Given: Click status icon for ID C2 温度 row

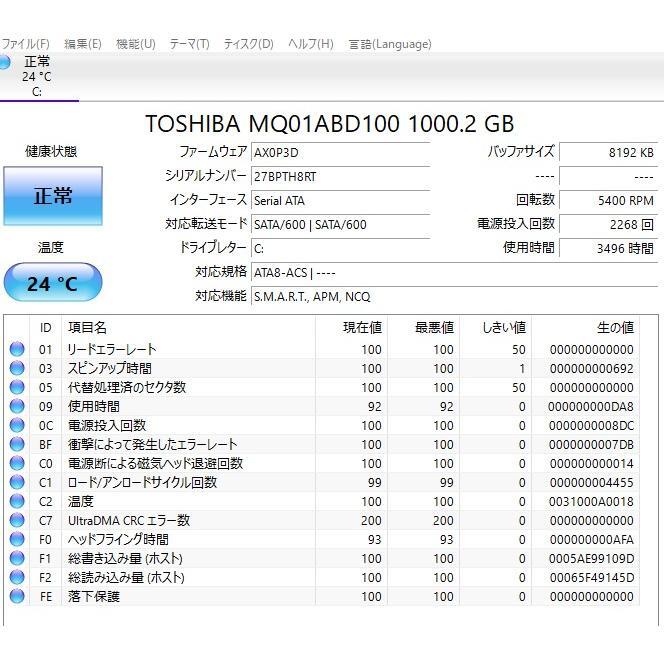Looking at the screenshot, I should pos(17,501).
